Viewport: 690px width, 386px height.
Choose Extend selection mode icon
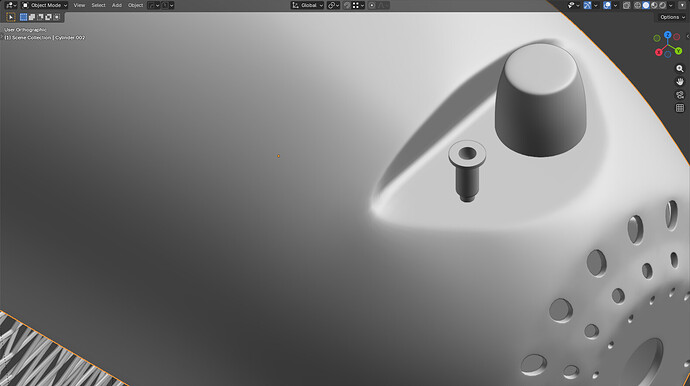point(32,17)
